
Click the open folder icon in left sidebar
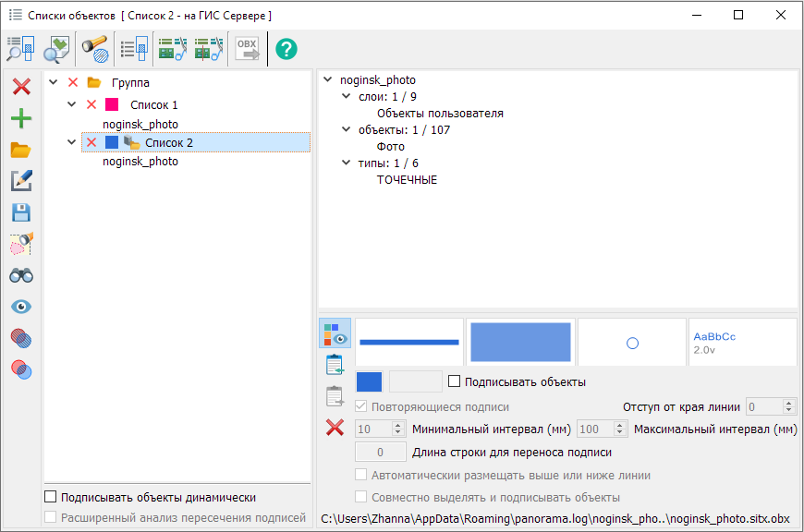coord(20,150)
